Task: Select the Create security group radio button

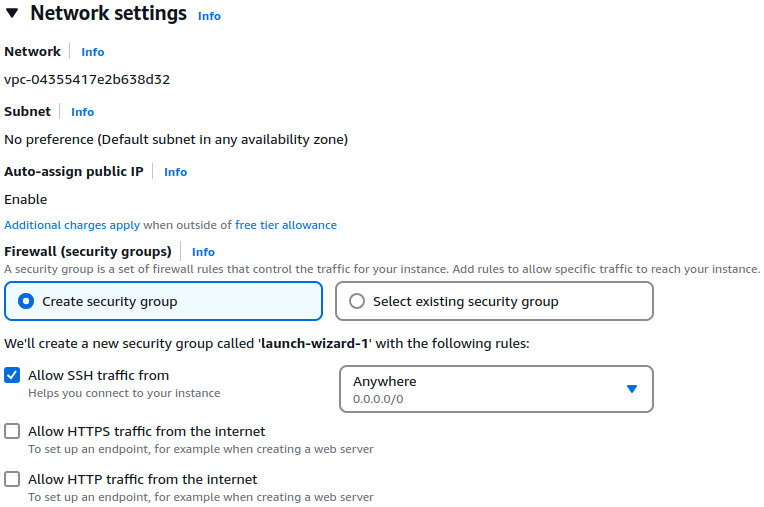Action: pyautogui.click(x=26, y=301)
